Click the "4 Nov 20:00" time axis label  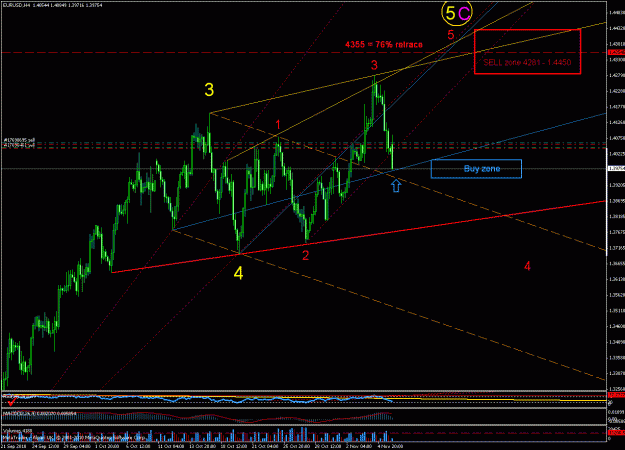pos(390,446)
